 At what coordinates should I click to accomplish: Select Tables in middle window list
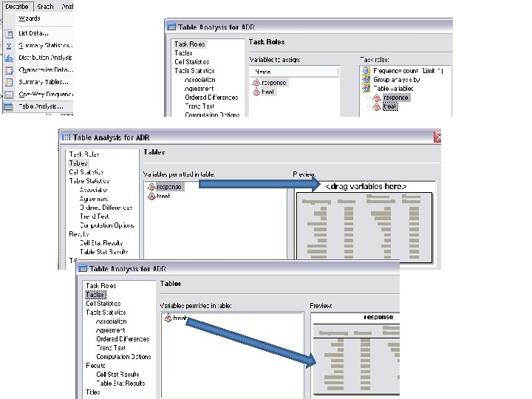pos(78,163)
